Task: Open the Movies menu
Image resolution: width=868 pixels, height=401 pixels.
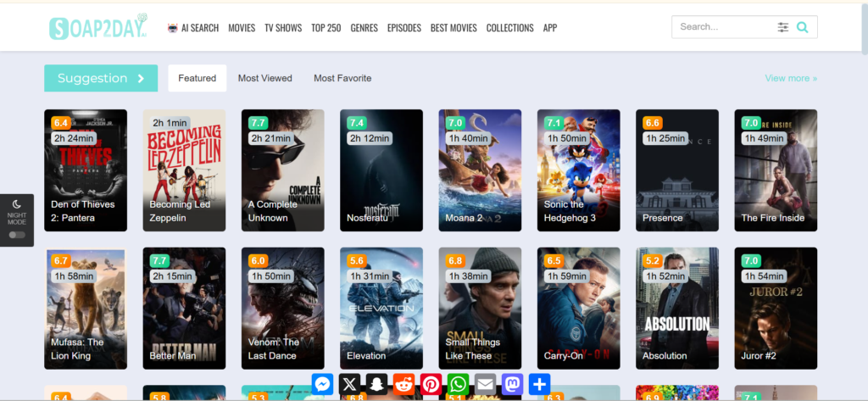Action: tap(242, 28)
